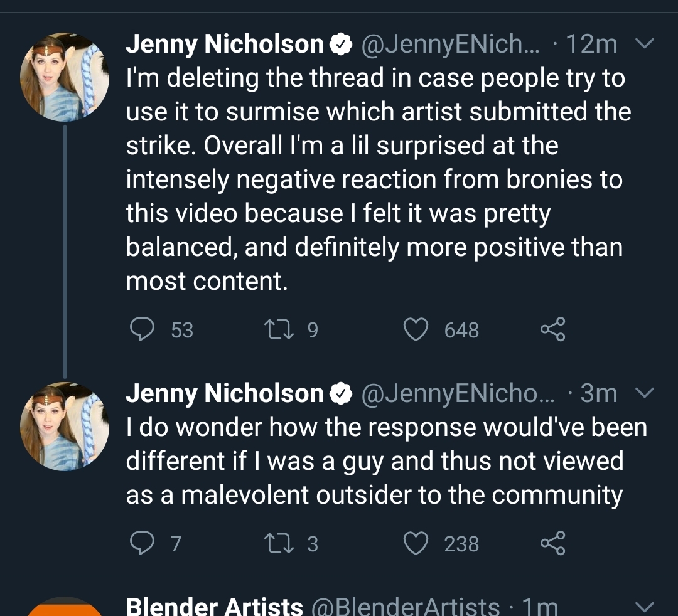The width and height of the screenshot is (678, 616).
Task: Open the second tweet's options menu
Action: pos(643,393)
